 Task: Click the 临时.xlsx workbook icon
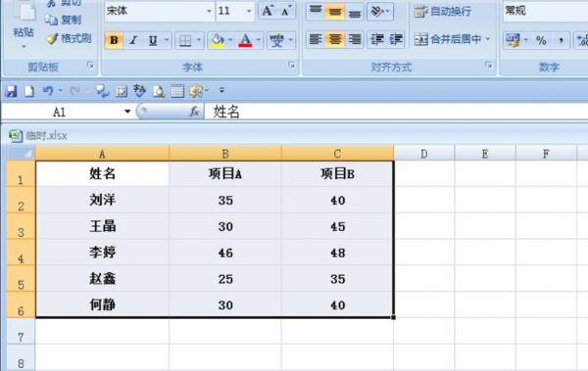coord(16,136)
